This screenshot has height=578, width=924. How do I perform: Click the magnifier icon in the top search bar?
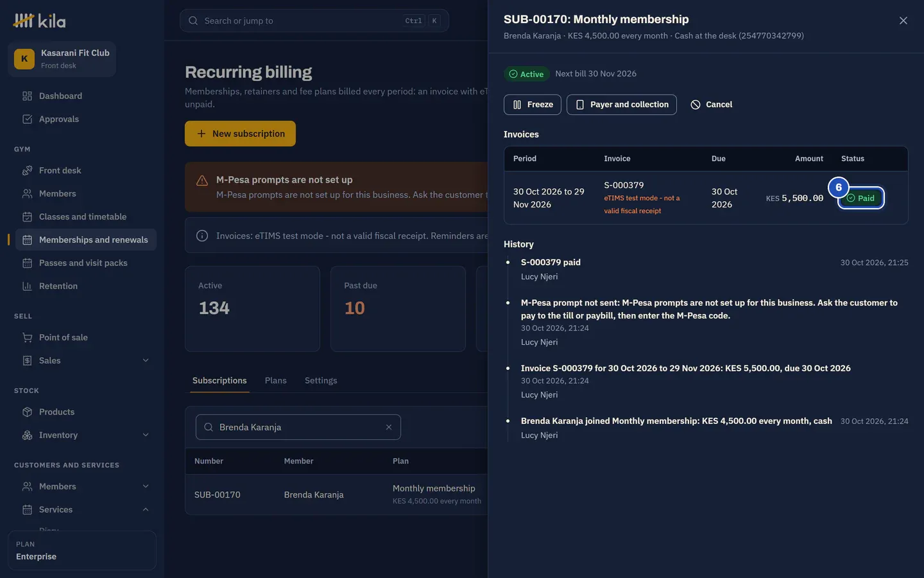click(193, 21)
